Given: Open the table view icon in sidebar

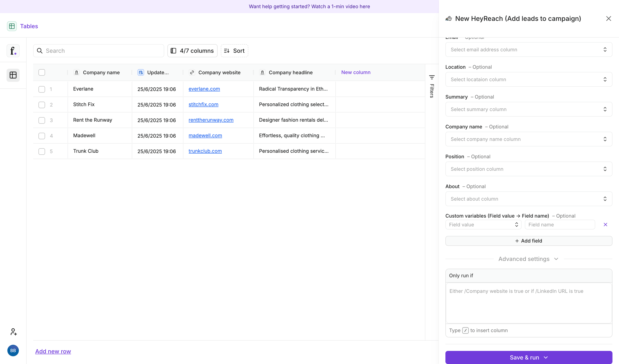Looking at the screenshot, I should (13, 75).
